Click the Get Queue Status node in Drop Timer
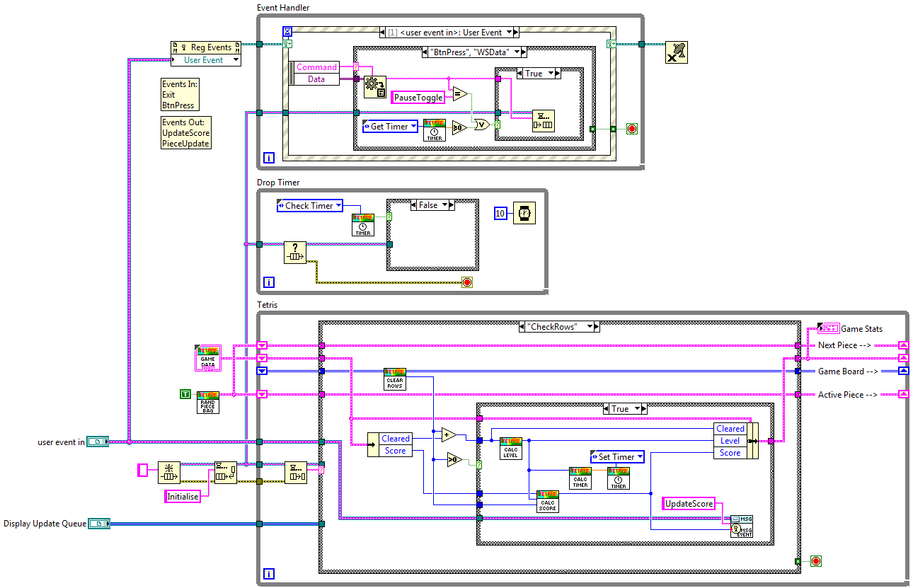913x588 pixels. (294, 252)
